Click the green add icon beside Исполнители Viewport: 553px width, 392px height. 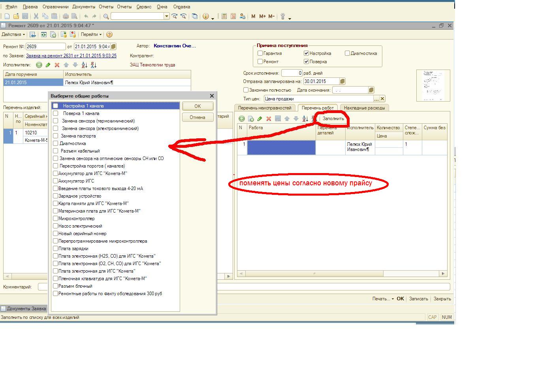[x=39, y=65]
